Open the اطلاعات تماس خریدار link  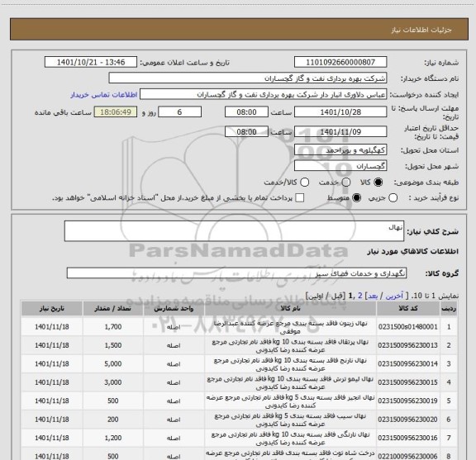click(104, 95)
